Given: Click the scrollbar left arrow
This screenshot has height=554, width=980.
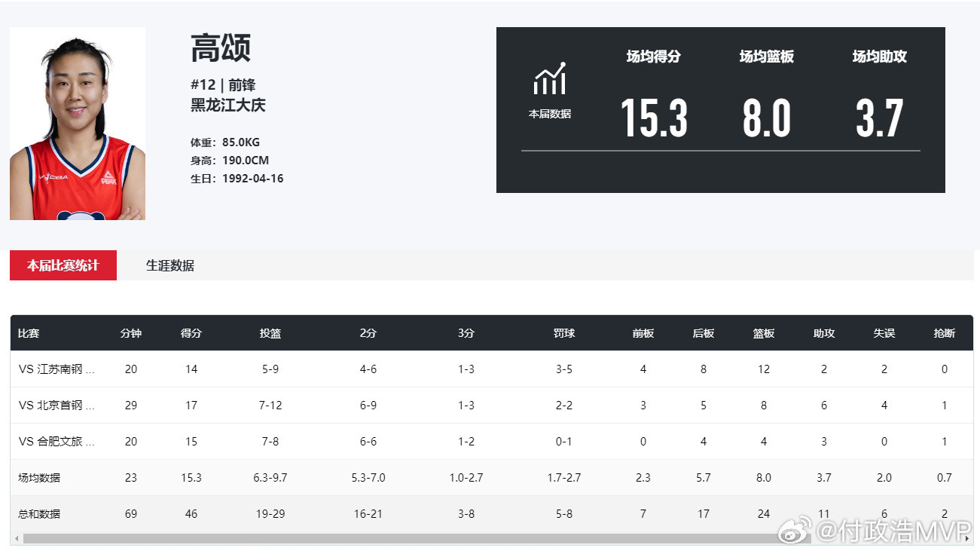Looking at the screenshot, I should (x=16, y=538).
